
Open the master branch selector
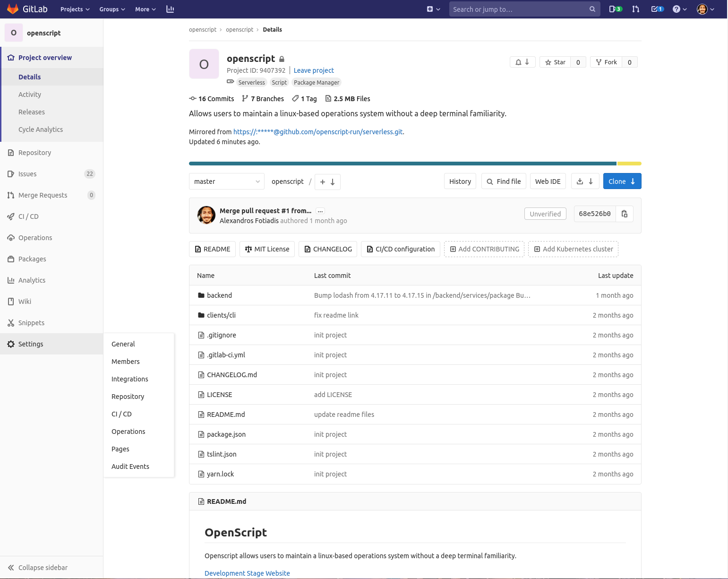pos(227,181)
